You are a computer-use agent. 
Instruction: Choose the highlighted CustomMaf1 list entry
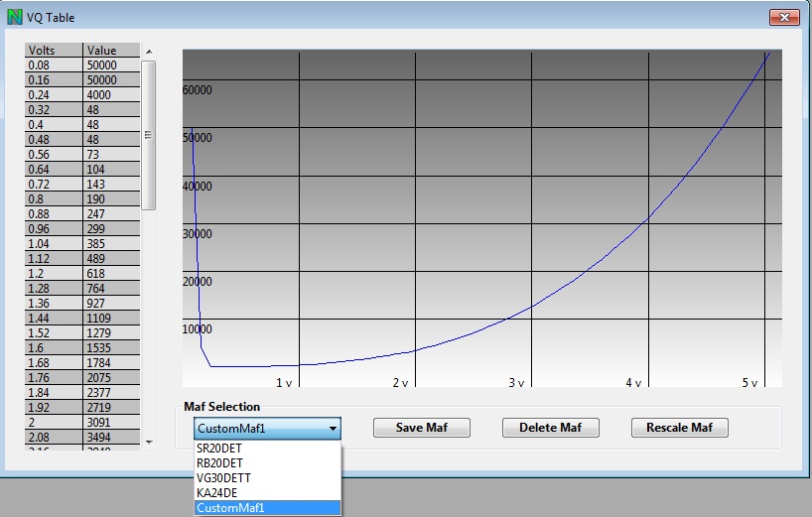pyautogui.click(x=230, y=507)
